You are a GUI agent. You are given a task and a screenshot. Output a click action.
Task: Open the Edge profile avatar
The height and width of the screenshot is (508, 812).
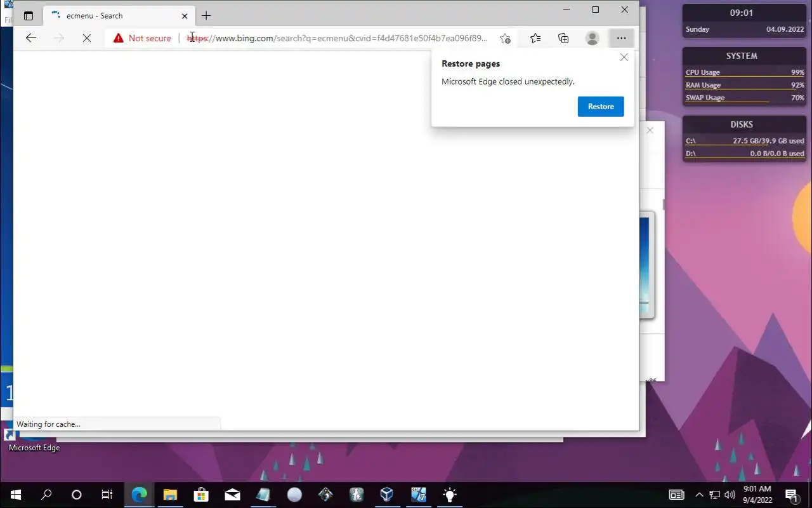tap(592, 38)
